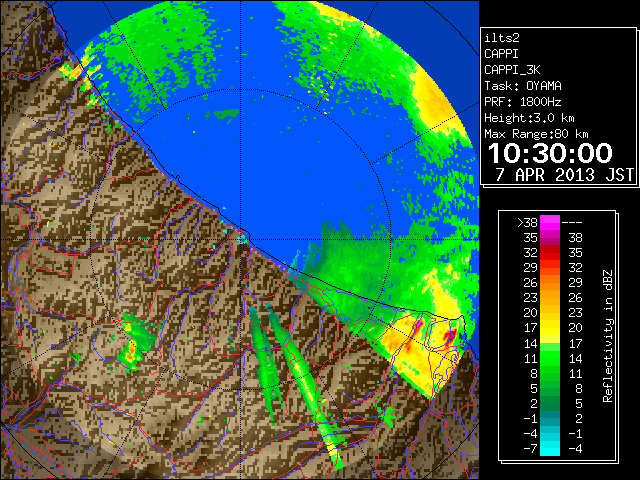640x480 pixels.
Task: Click the 'PRF: 1800Hz' line
Action: point(522,102)
